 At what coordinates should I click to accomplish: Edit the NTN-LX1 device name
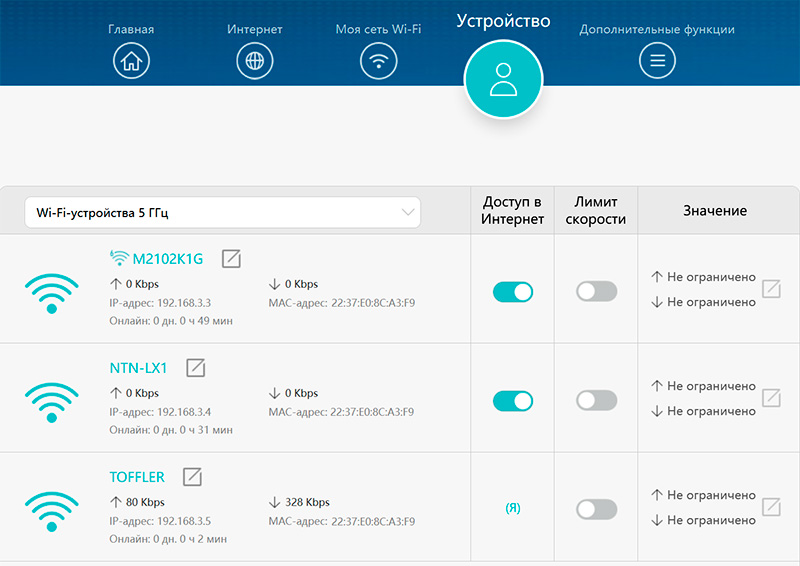tap(196, 368)
